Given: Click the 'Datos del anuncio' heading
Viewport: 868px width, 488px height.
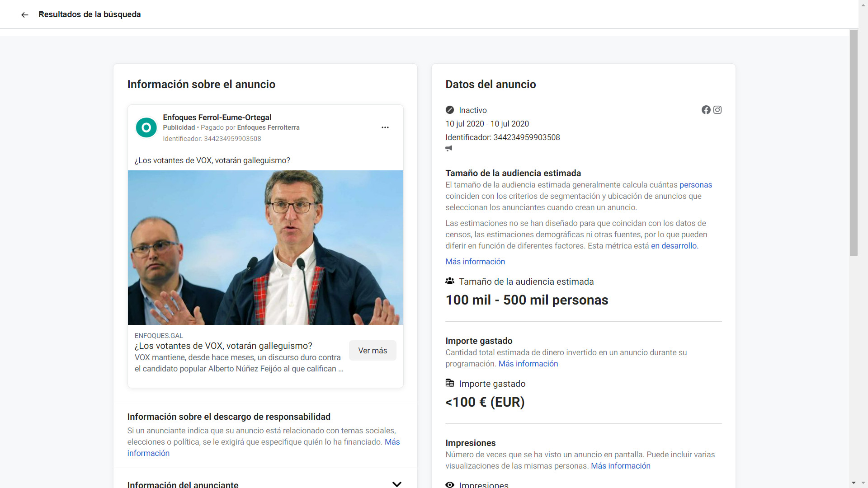Looking at the screenshot, I should (x=491, y=84).
